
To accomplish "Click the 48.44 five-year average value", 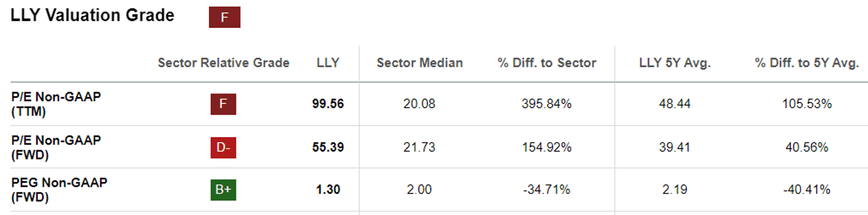I will coord(675,104).
